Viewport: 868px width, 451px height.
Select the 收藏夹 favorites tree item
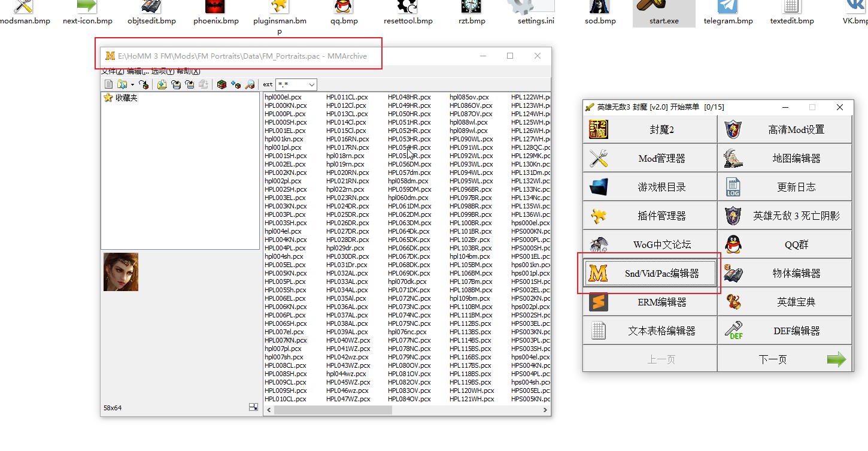126,98
